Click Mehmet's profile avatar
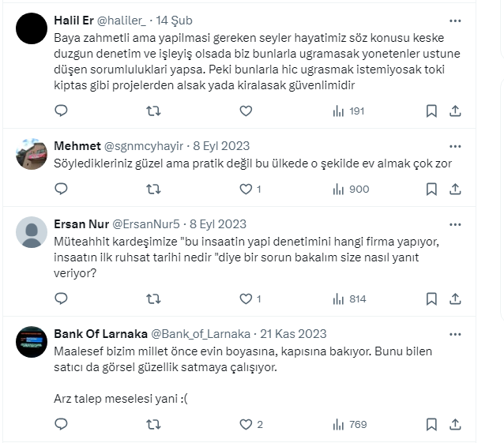This screenshot has height=443, width=504. coord(32,155)
